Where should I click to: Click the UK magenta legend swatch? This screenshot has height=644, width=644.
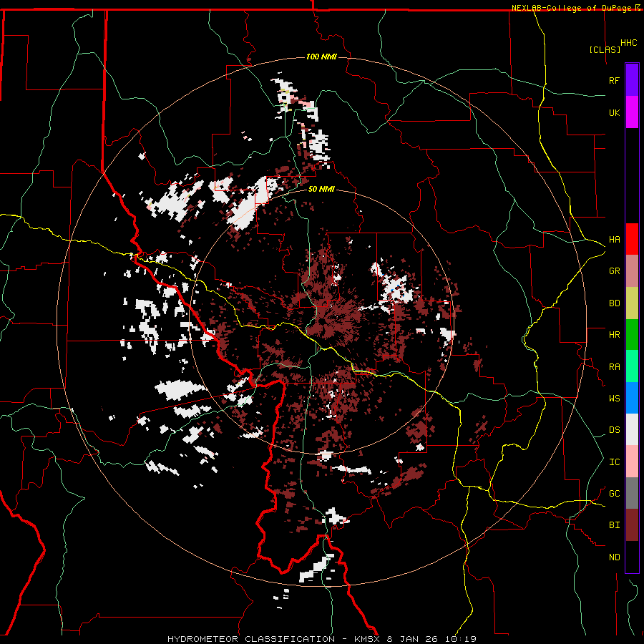pos(632,112)
